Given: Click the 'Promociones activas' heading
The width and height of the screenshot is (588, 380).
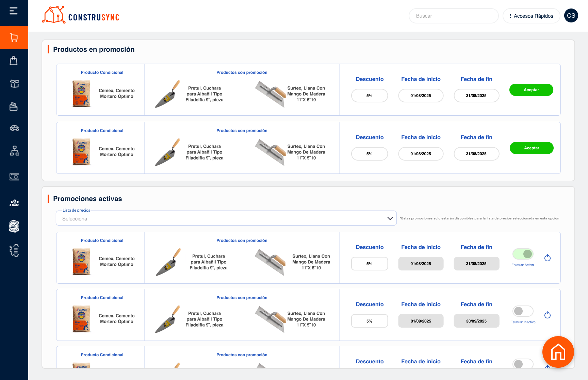Looking at the screenshot, I should pyautogui.click(x=87, y=199).
